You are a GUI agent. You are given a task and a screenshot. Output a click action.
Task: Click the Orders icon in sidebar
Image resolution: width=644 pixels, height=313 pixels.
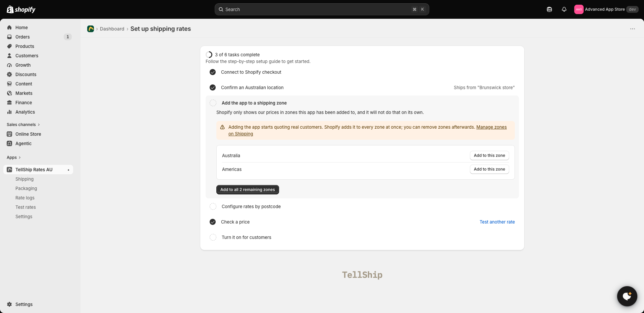pyautogui.click(x=9, y=37)
